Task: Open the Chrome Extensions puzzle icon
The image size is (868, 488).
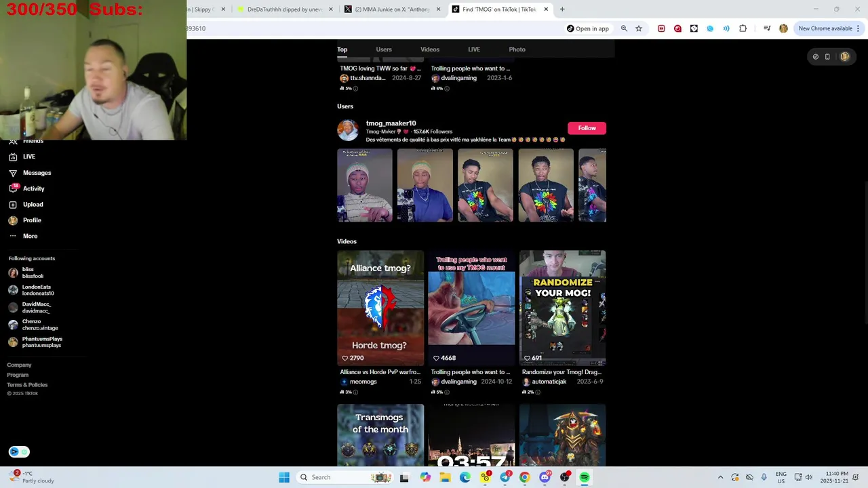Action: pos(743,28)
